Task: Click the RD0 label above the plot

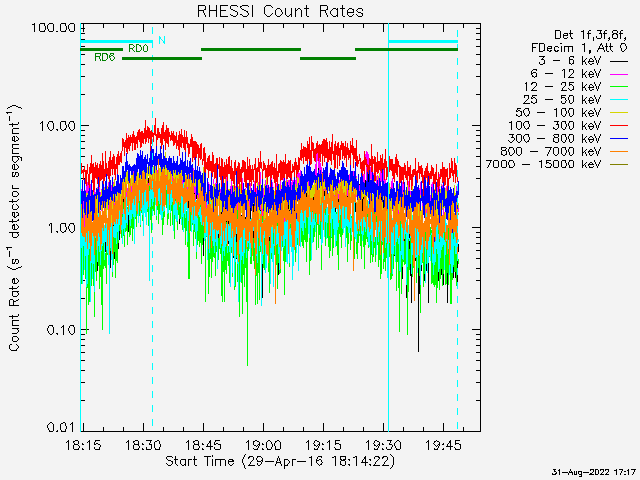Action: click(138, 48)
